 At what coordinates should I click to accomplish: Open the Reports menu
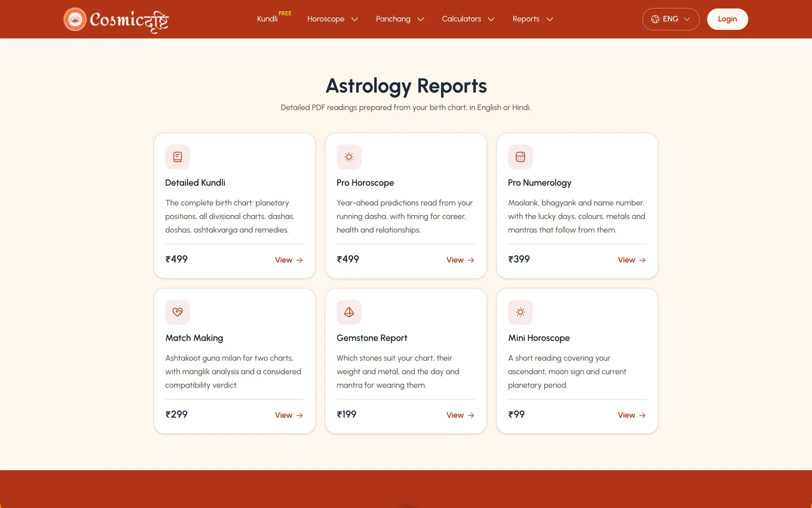point(526,19)
